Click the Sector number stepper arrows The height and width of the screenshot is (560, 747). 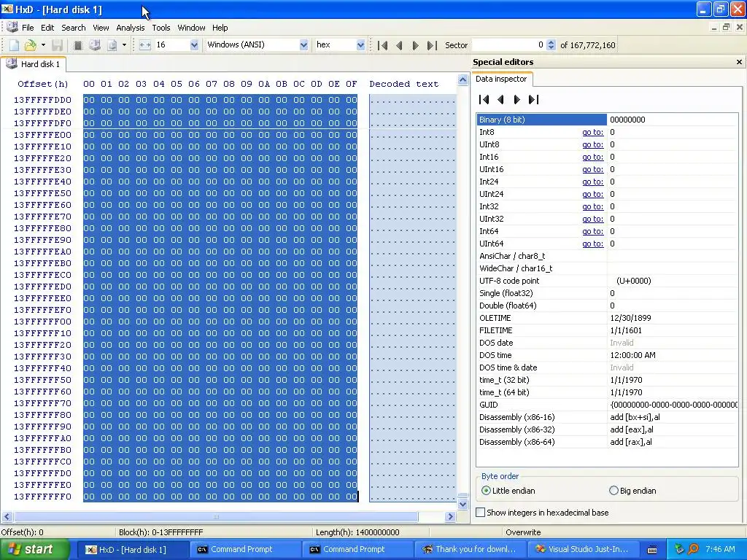point(551,44)
